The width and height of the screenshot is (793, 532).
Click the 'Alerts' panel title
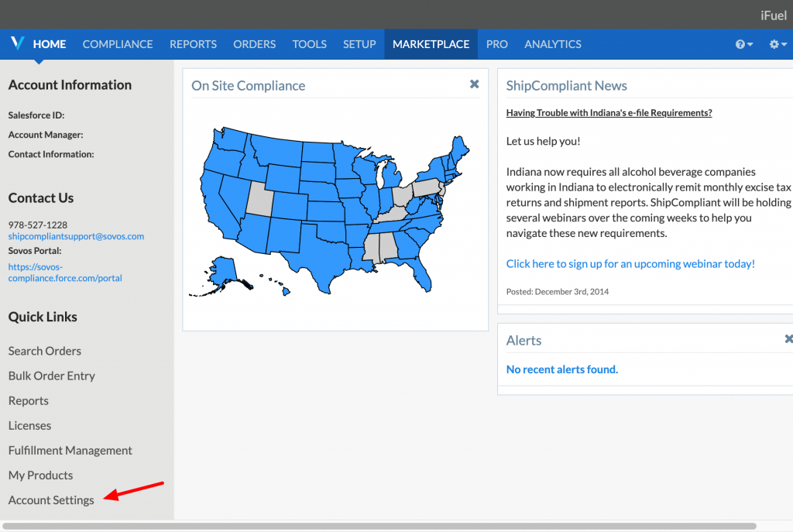pos(524,340)
